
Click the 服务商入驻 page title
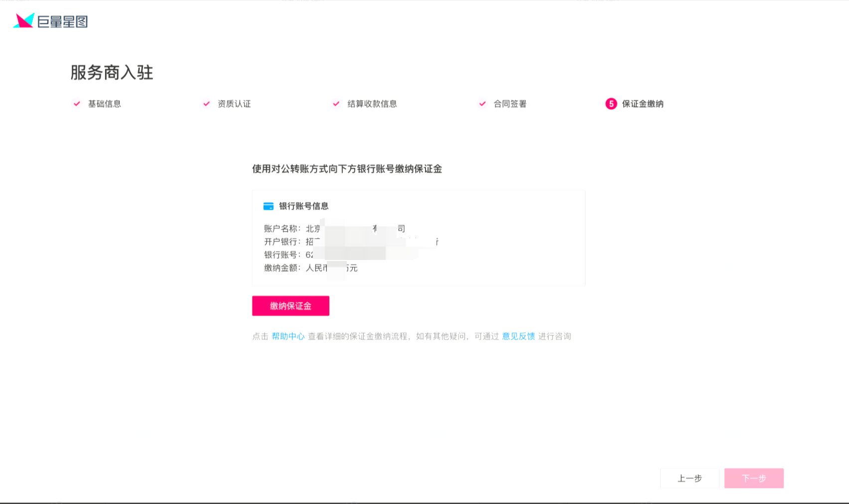point(112,72)
